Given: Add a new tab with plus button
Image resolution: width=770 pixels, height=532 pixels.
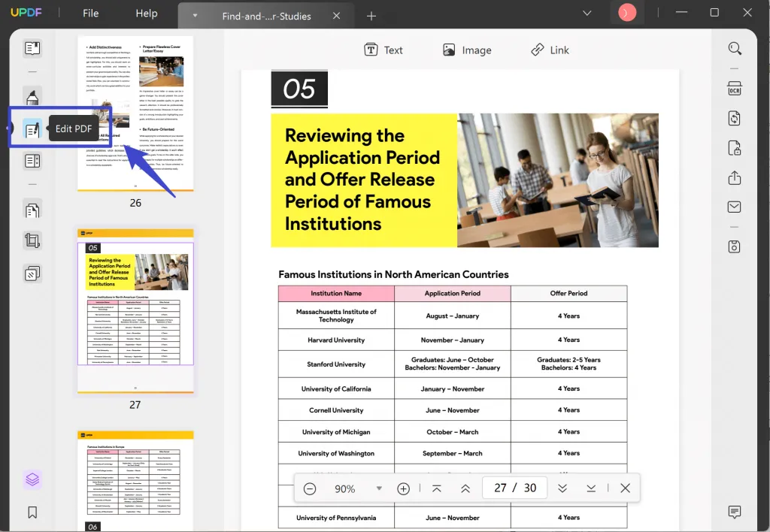Looking at the screenshot, I should (371, 17).
